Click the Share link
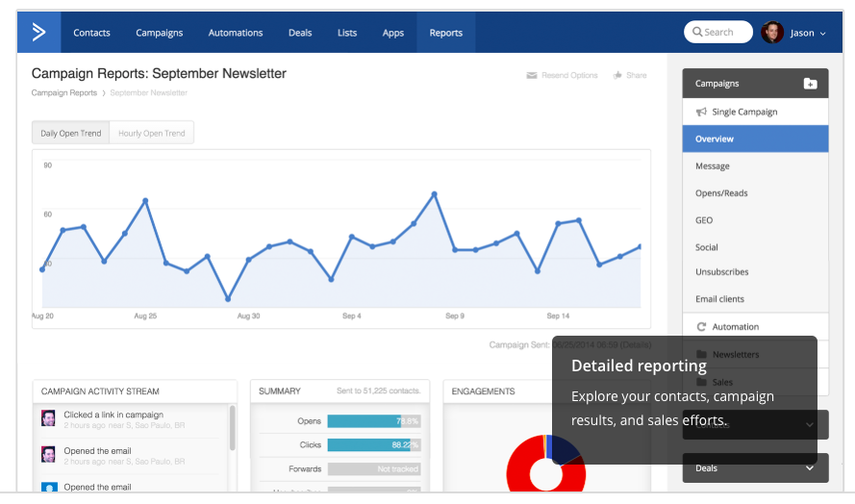This screenshot has height=504, width=855. point(637,75)
